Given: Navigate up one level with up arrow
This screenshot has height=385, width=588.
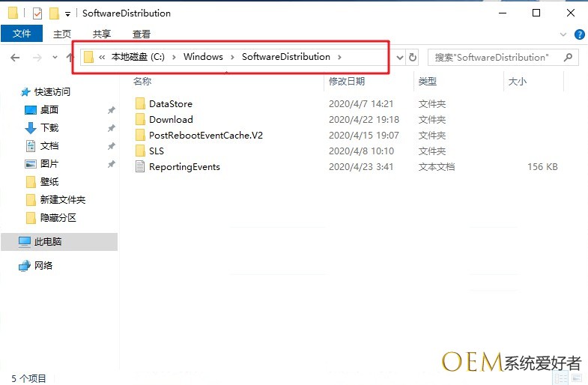Looking at the screenshot, I should click(69, 57).
